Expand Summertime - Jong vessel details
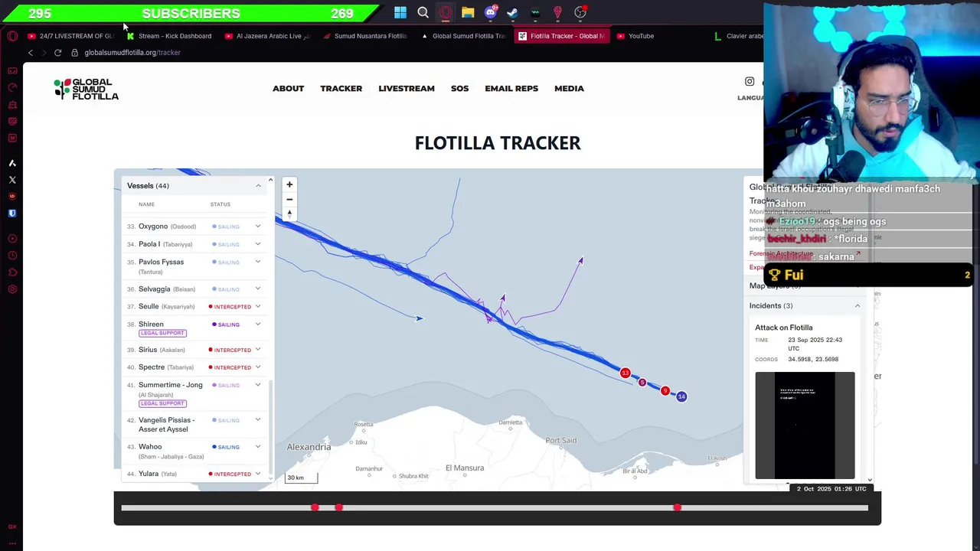 (x=257, y=385)
